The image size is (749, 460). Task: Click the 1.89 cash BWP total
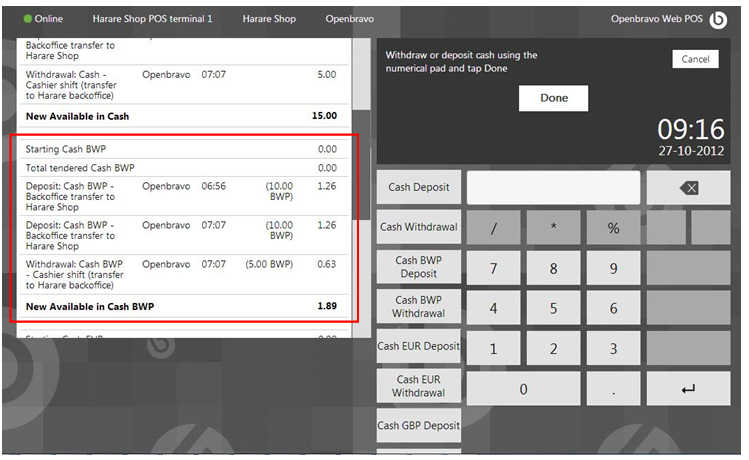pos(327,306)
